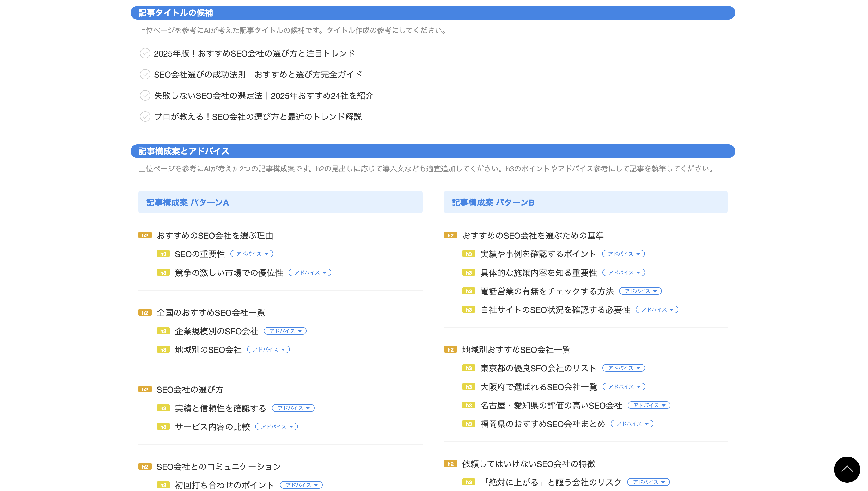Check the title '失敗しないSEO会社の選定法'
Viewport: 868px width, 491px height.
click(x=145, y=95)
